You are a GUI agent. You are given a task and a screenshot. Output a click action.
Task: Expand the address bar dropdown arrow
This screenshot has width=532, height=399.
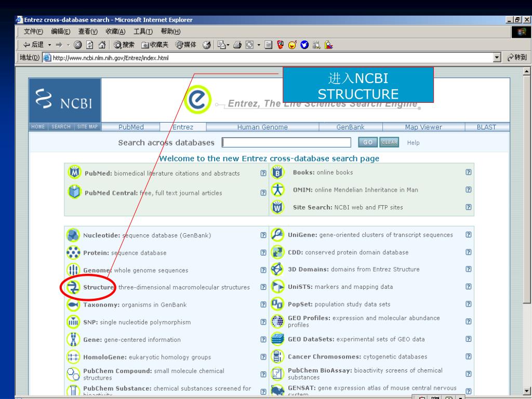[497, 58]
